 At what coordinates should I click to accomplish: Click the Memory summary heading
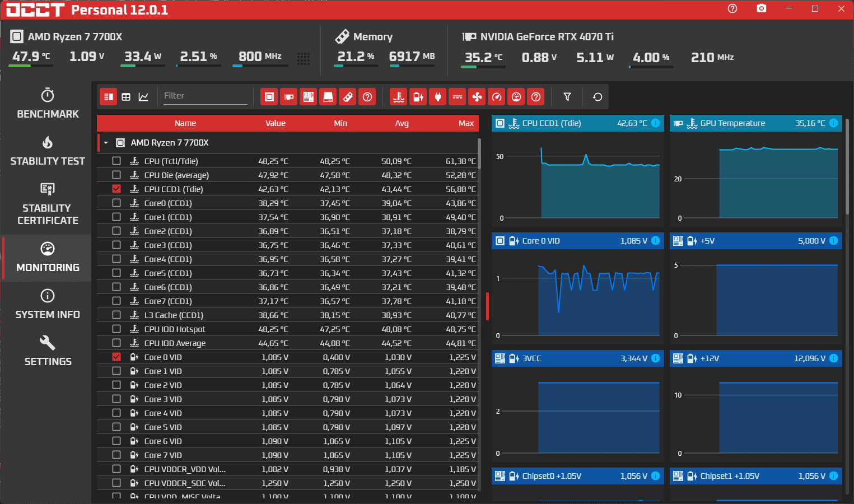click(373, 37)
